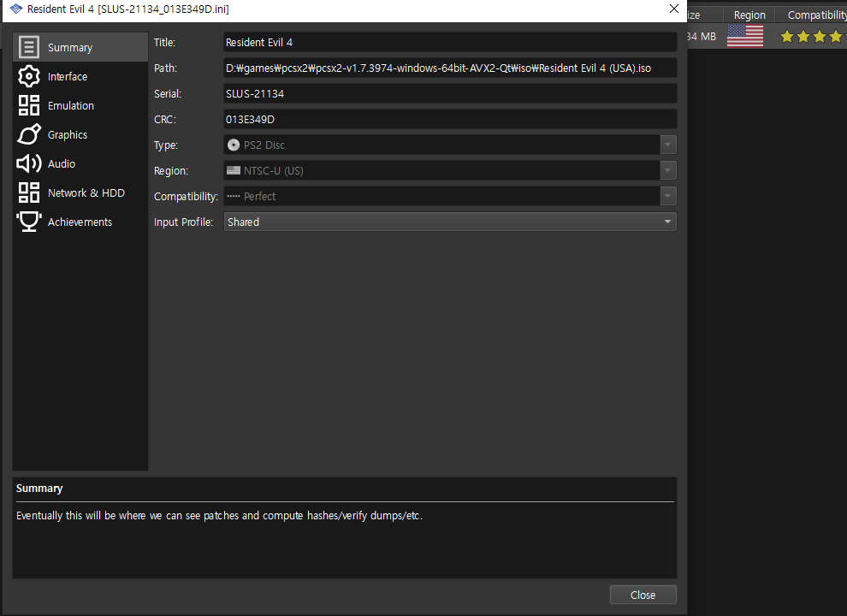This screenshot has height=616, width=847.
Task: Close the dialog with title bar X
Action: pyautogui.click(x=673, y=9)
